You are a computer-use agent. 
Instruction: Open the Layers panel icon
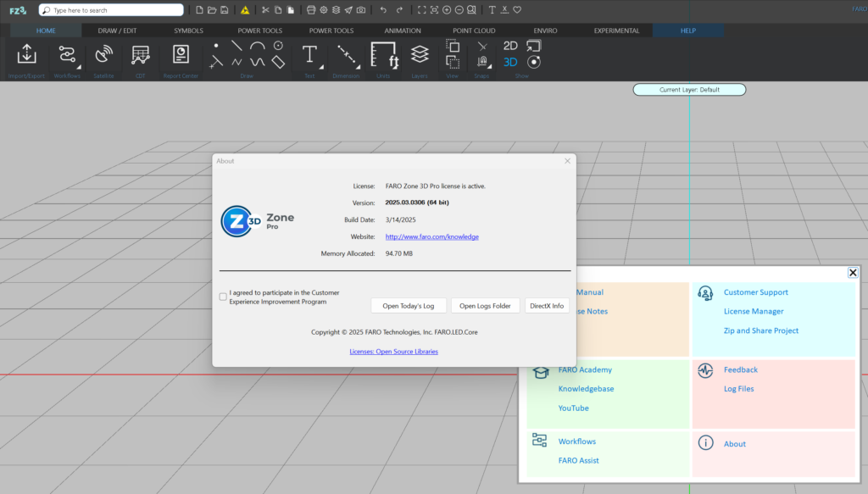click(x=420, y=55)
